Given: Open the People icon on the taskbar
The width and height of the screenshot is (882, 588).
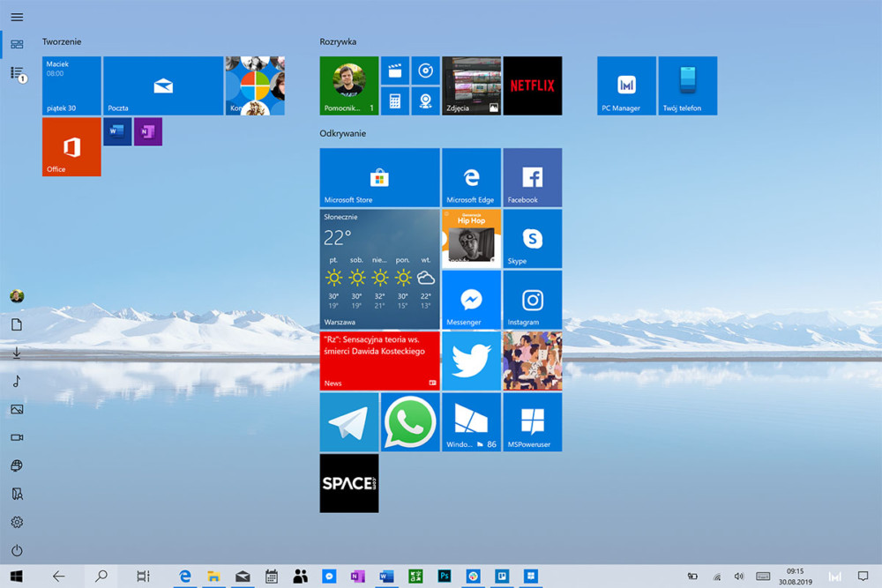Looking at the screenshot, I should 300,577.
